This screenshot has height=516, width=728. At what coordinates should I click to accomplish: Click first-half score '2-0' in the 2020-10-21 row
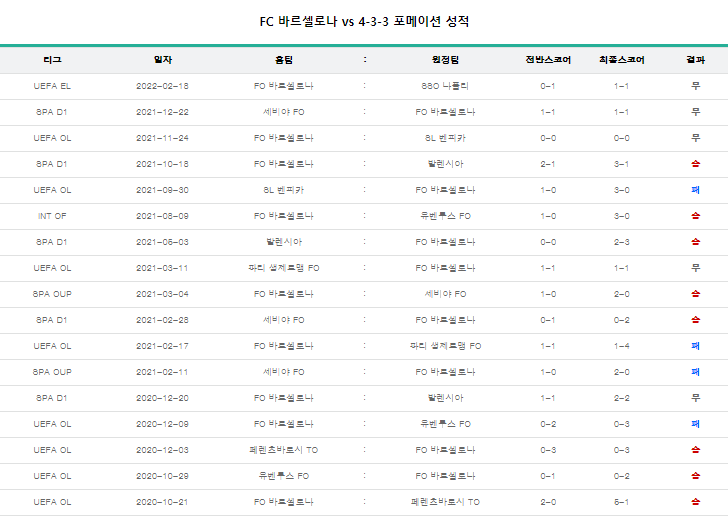(548, 502)
